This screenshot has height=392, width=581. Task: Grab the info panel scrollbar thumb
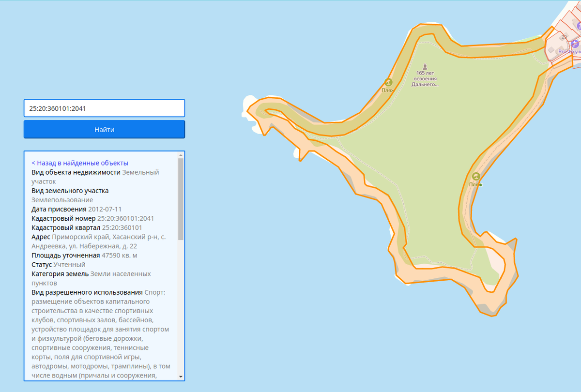click(x=181, y=198)
